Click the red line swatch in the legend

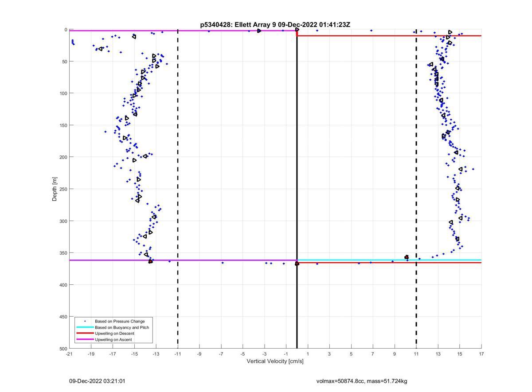tap(85, 333)
